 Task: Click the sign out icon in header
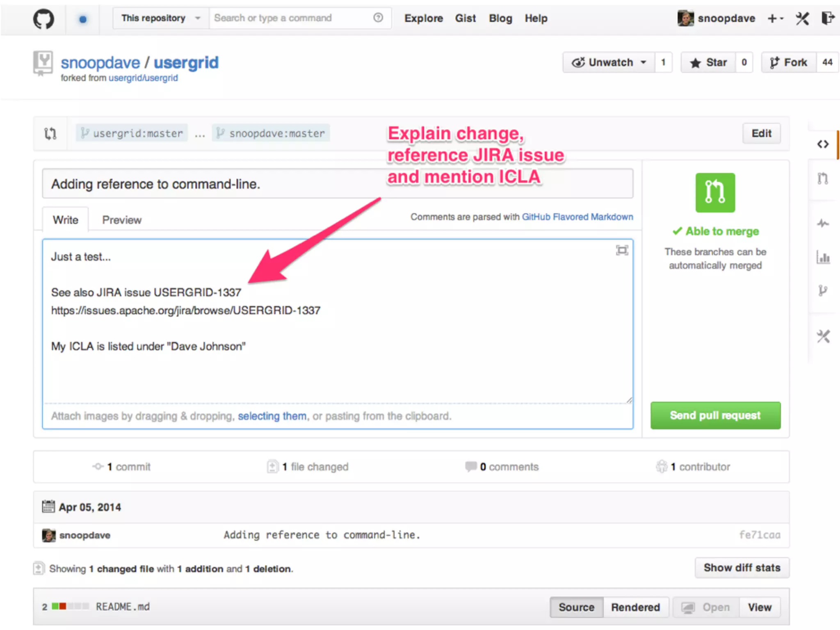tap(828, 18)
